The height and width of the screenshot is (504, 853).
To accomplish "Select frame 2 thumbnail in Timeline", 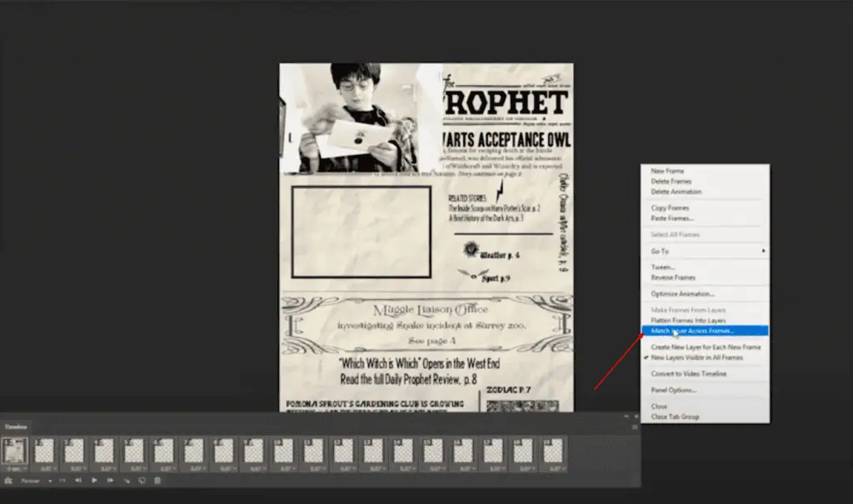I will coord(45,451).
